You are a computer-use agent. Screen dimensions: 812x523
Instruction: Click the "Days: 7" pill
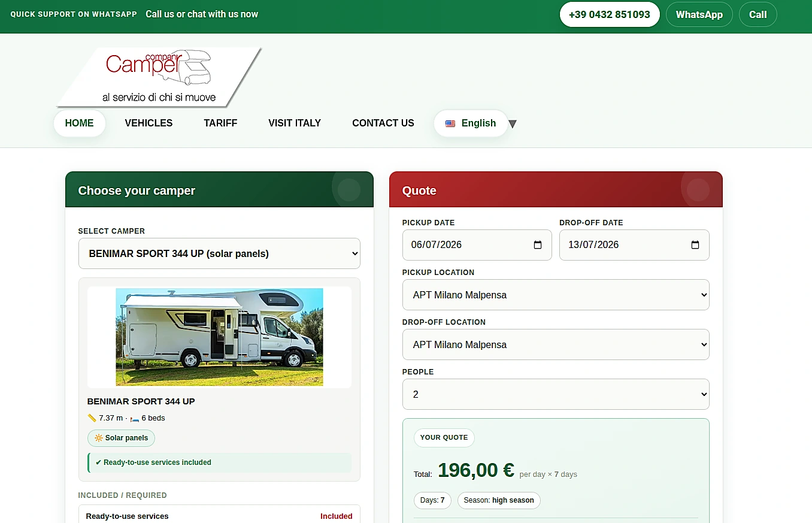point(432,500)
